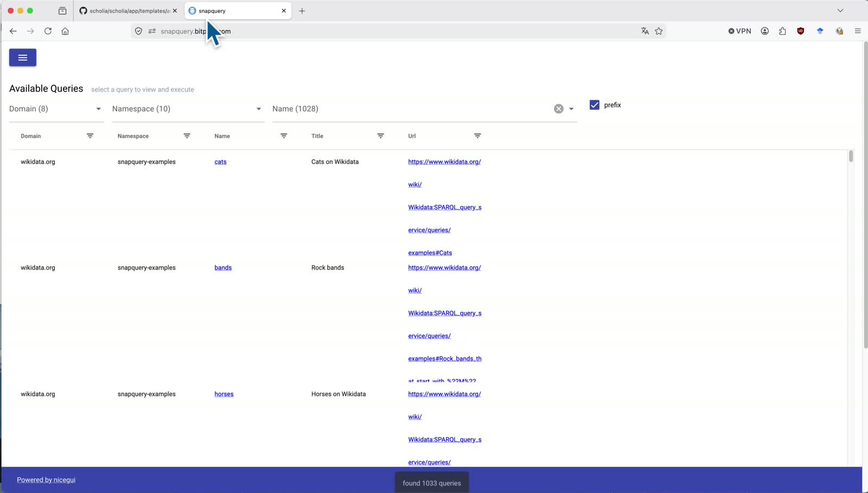868x493 pixels.
Task: Open the red shield ad blocker icon
Action: click(800, 31)
